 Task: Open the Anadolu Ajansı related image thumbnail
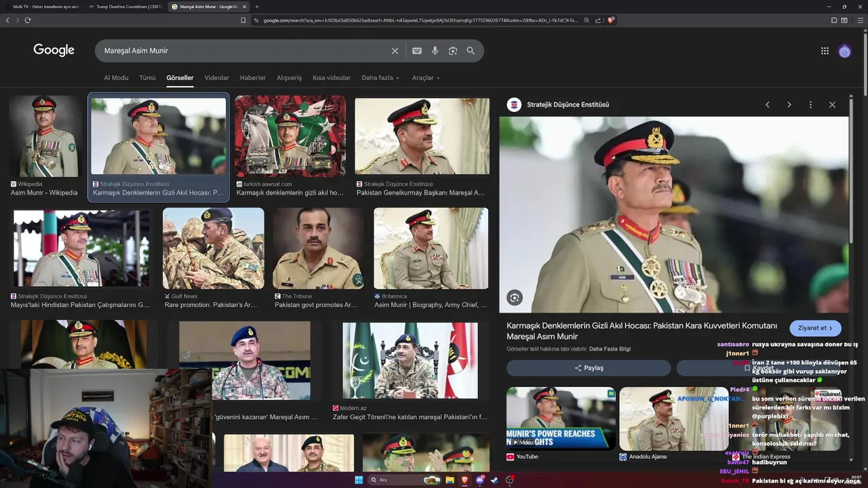[673, 418]
